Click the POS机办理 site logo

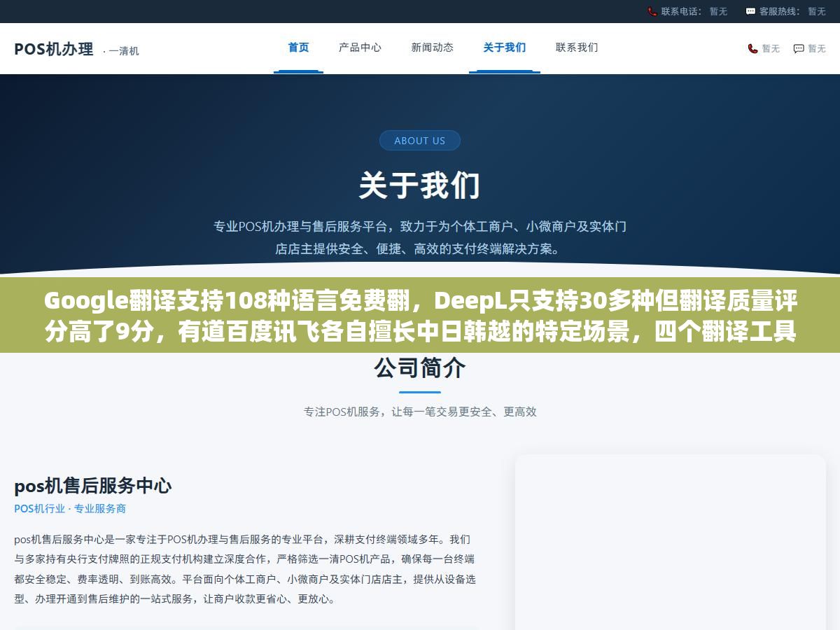[54, 49]
